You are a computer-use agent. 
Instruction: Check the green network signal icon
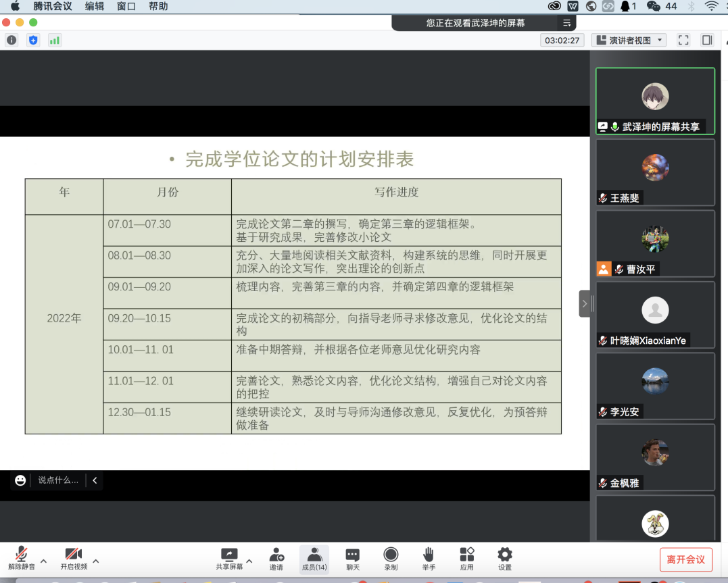click(54, 41)
